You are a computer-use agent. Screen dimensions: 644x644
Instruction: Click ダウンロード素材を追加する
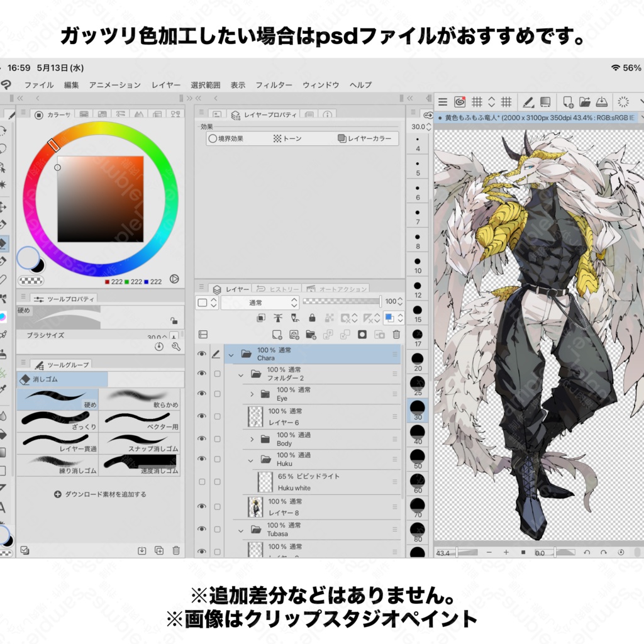point(100,494)
